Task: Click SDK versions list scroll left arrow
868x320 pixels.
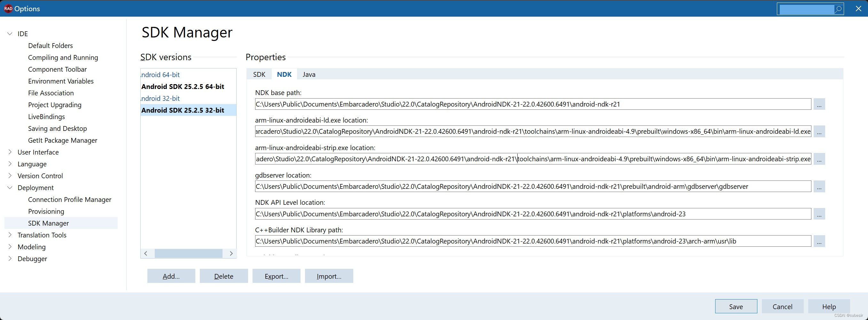Action: point(145,253)
